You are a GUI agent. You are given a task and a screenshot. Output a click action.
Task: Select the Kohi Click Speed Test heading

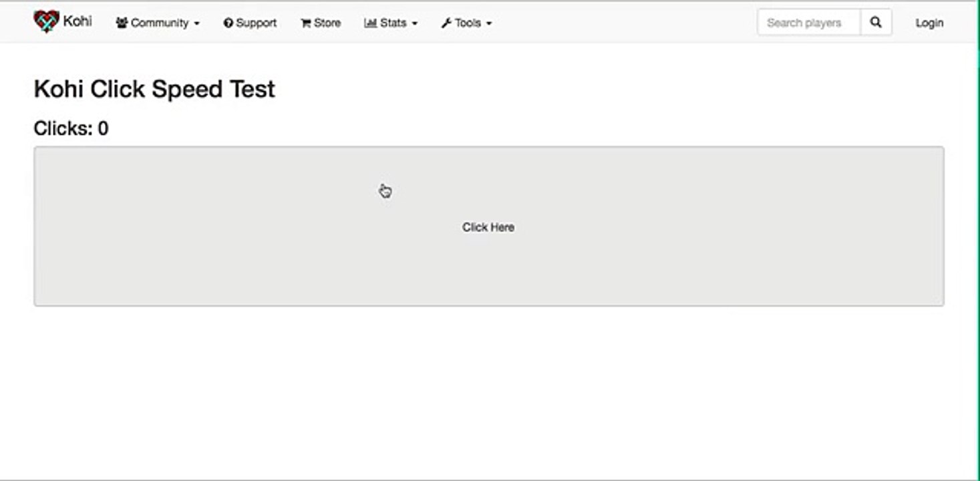point(154,89)
